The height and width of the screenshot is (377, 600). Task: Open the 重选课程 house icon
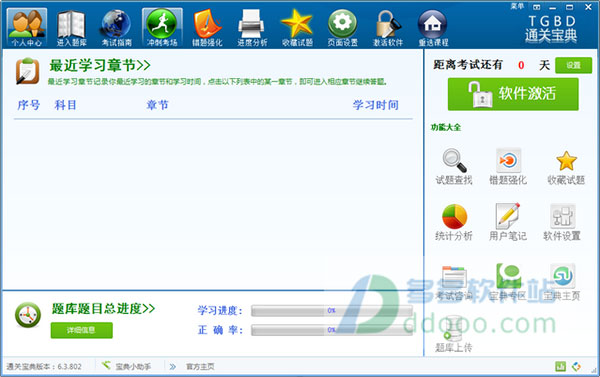coord(433,28)
